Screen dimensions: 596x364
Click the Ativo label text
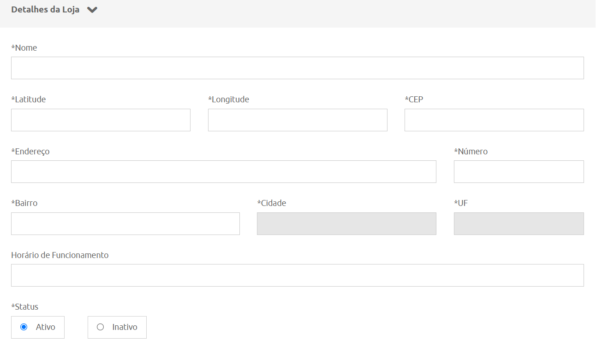pyautogui.click(x=46, y=327)
